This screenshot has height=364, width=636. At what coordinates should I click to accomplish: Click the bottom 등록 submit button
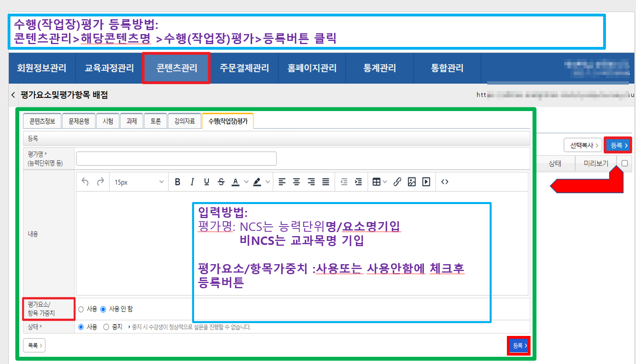[519, 346]
